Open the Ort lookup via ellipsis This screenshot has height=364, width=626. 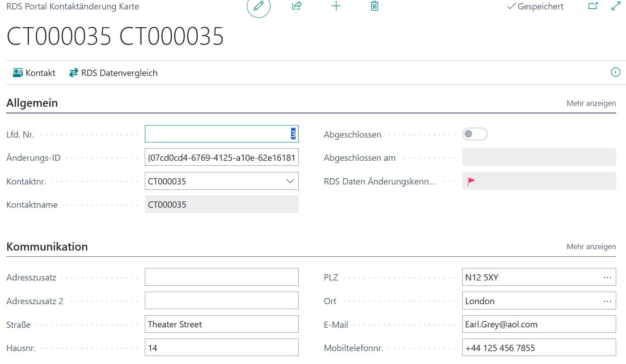(607, 301)
